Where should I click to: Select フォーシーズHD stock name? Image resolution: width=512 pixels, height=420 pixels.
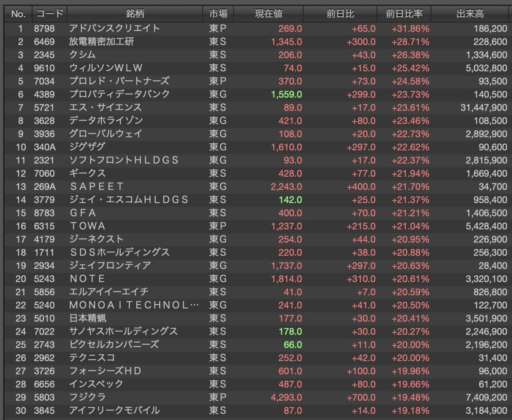click(105, 371)
